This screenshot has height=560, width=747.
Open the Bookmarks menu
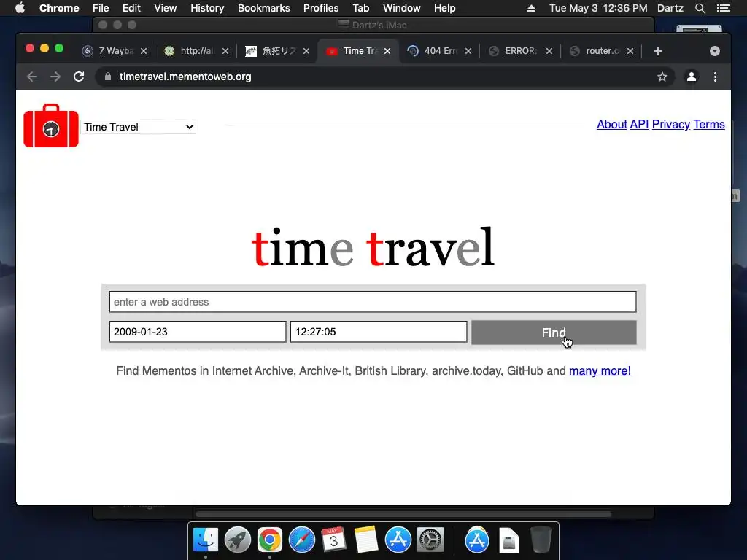264,8
